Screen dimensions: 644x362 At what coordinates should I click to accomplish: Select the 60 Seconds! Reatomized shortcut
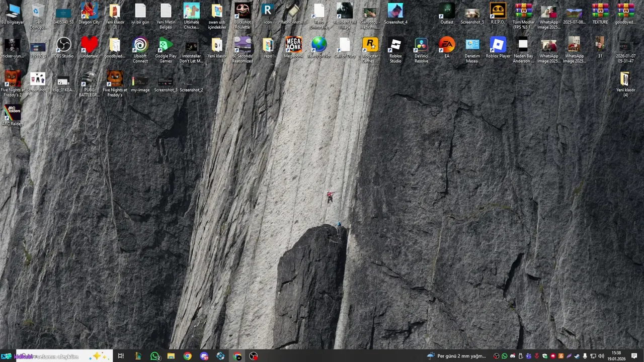(243, 50)
